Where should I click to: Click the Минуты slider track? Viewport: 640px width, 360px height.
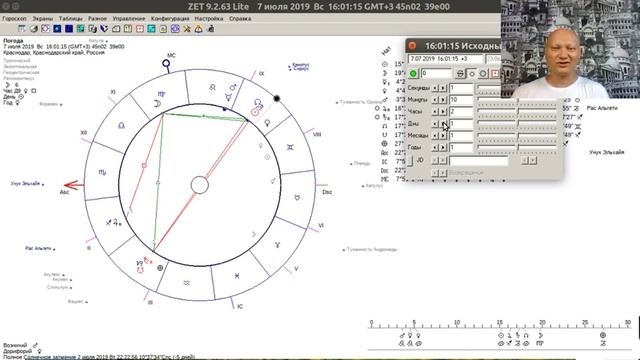pyautogui.click(x=517, y=100)
